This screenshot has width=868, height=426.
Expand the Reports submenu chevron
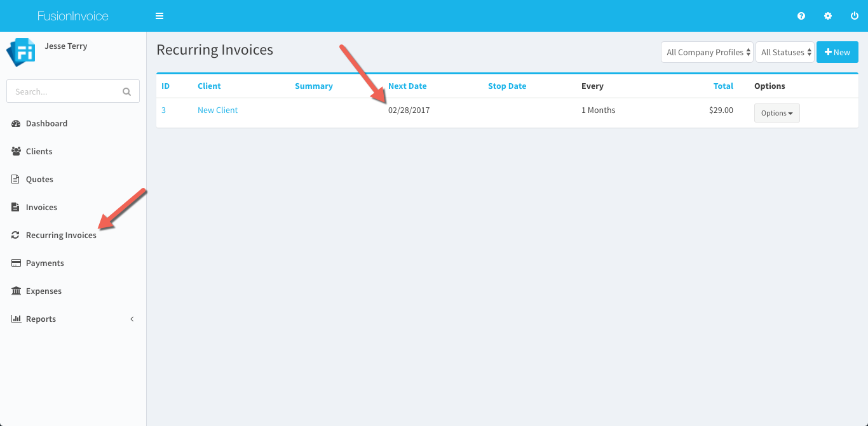pyautogui.click(x=132, y=319)
